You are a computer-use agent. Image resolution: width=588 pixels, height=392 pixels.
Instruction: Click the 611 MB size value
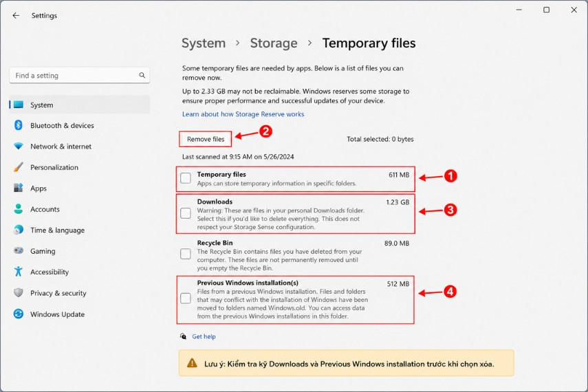tap(399, 175)
